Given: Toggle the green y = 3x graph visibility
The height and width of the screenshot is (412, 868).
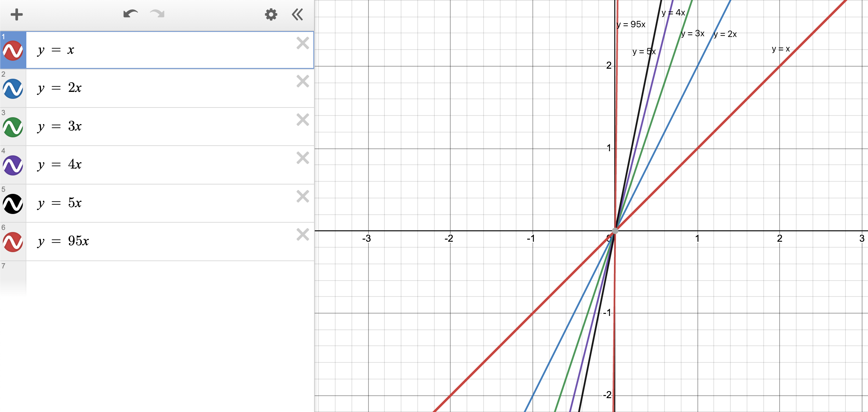Looking at the screenshot, I should point(13,127).
